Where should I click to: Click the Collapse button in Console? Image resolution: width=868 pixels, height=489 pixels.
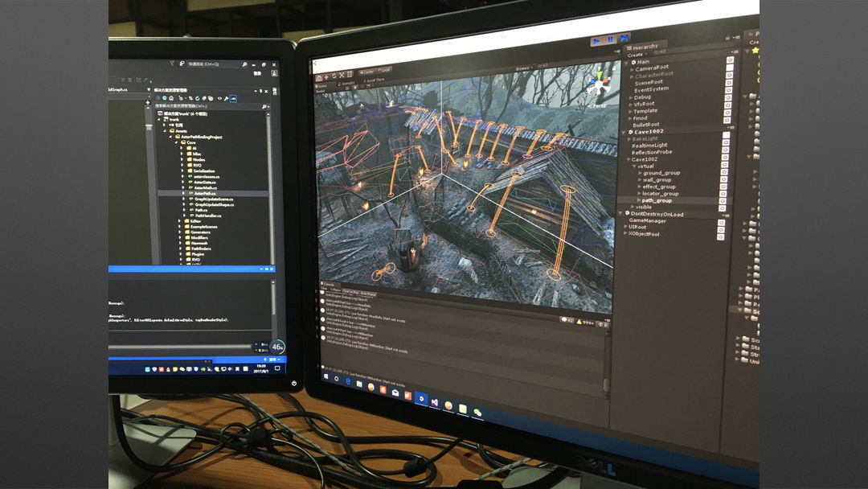click(x=335, y=290)
